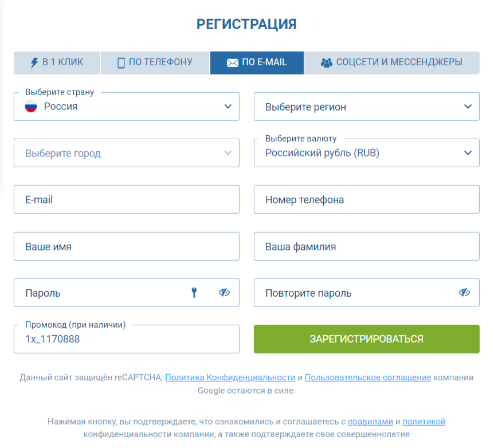This screenshot has height=448, width=494.
Task: Expand the Выберите город dropdown
Action: coord(126,153)
